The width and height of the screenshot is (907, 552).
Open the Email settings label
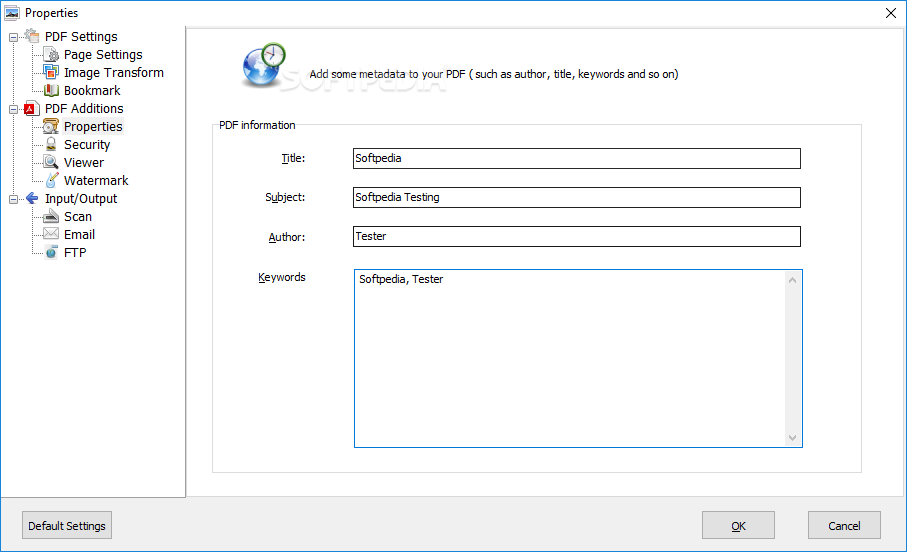[79, 234]
